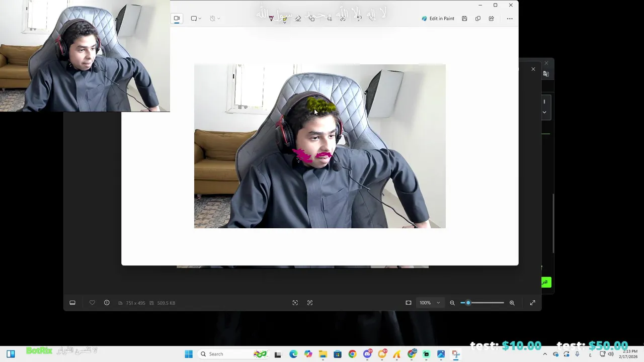Open Google Chrome from taskbar
This screenshot has width=644, height=362.
pyautogui.click(x=352, y=354)
